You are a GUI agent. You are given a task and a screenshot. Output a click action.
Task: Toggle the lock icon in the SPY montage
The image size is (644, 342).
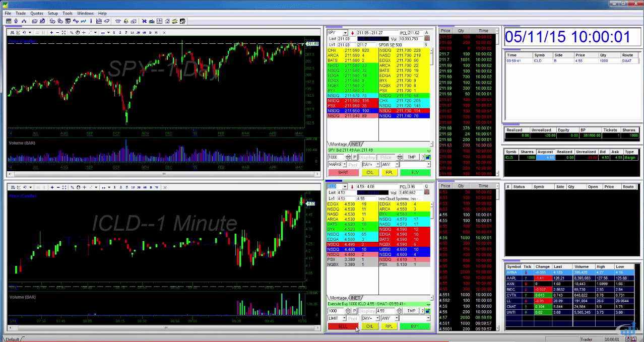428,157
